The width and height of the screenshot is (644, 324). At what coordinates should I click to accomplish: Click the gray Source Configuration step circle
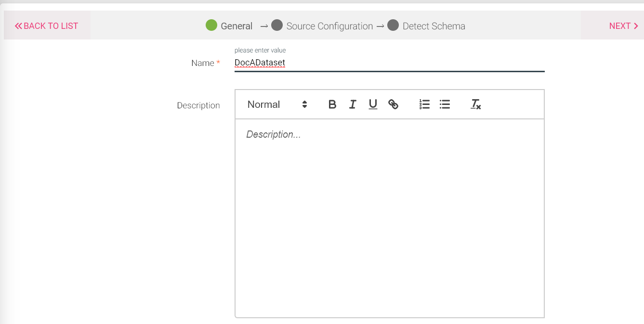click(x=277, y=26)
